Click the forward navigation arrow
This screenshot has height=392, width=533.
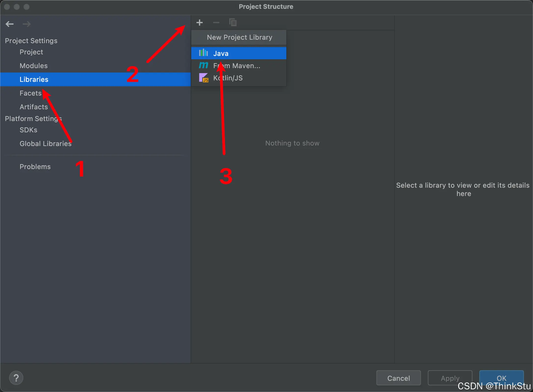[26, 24]
